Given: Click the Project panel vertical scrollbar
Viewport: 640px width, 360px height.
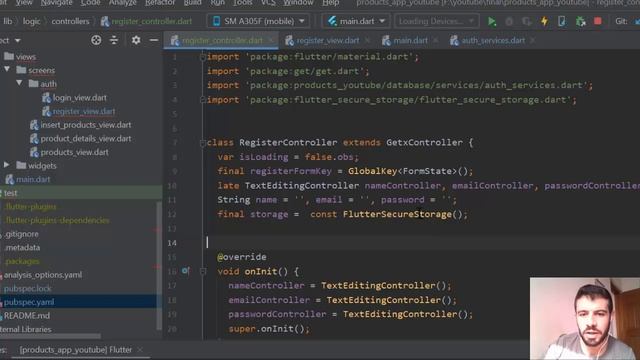Looking at the screenshot, I should pyautogui.click(x=159, y=265).
